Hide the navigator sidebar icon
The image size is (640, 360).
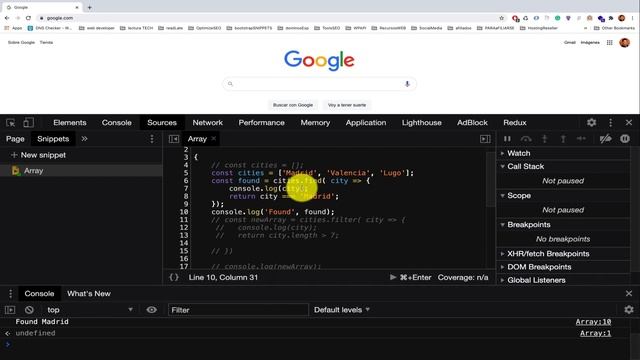click(x=174, y=139)
